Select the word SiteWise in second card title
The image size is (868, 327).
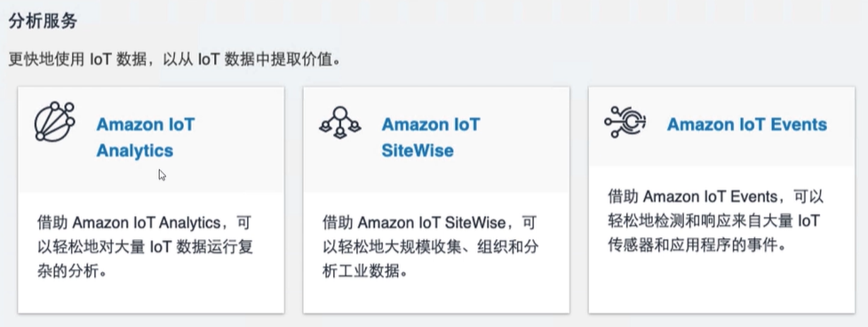[x=418, y=150]
